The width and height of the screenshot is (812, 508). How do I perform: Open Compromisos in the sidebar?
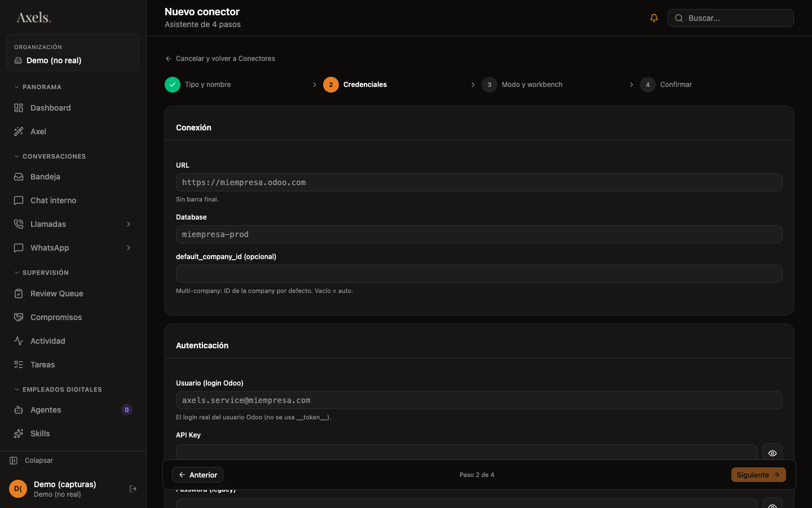pyautogui.click(x=73, y=317)
